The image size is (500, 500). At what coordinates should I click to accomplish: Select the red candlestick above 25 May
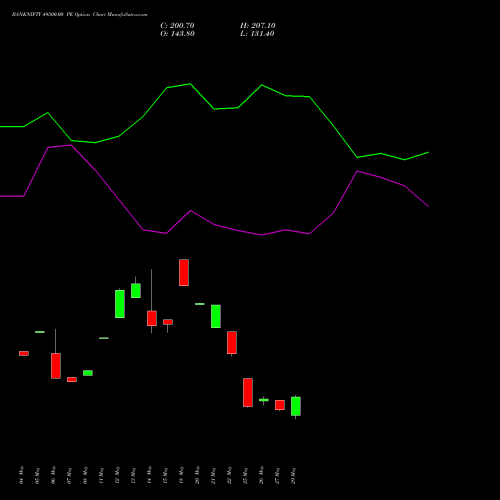[x=248, y=392]
